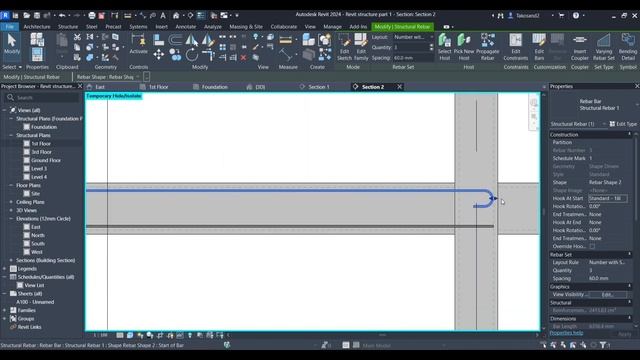Switch to the Section 1 view tab
The image size is (640, 360).
[x=318, y=87]
